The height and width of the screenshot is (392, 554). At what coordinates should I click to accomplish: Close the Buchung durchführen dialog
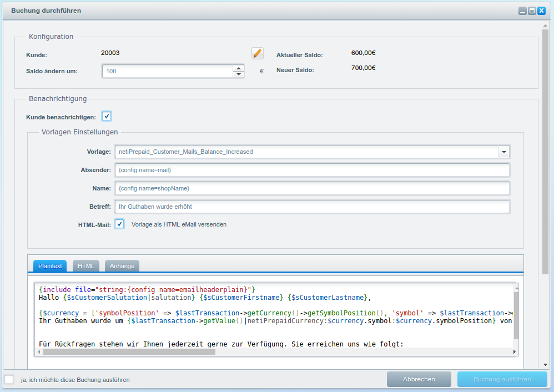click(541, 11)
